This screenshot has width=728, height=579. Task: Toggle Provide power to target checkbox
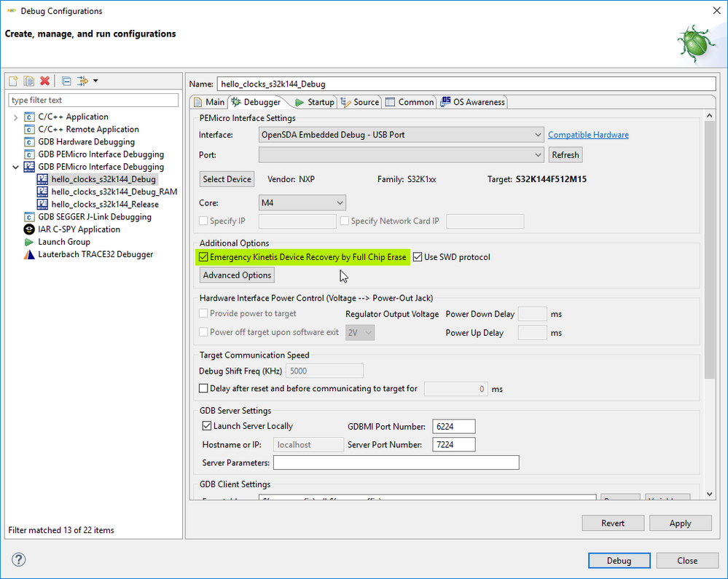coord(203,313)
